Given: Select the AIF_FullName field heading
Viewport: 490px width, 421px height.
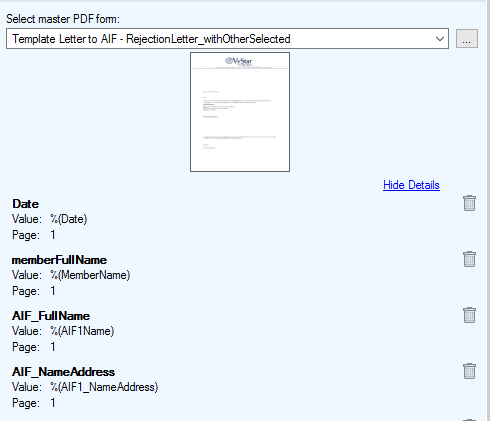Looking at the screenshot, I should (51, 316).
